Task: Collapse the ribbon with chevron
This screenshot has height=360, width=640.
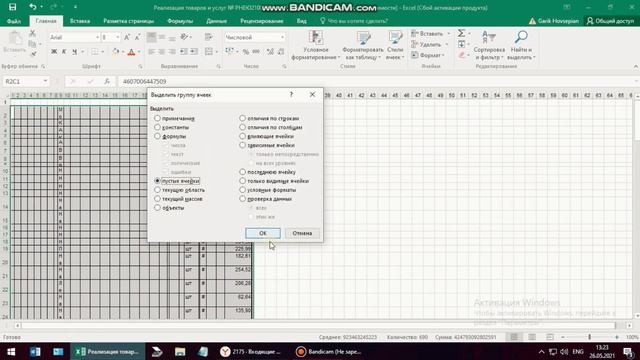Action: pos(636,66)
